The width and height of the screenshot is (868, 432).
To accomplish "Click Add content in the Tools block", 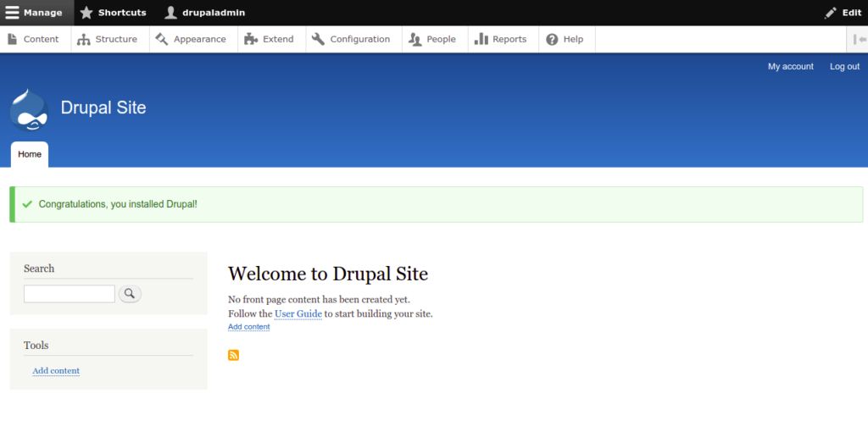I will point(56,371).
